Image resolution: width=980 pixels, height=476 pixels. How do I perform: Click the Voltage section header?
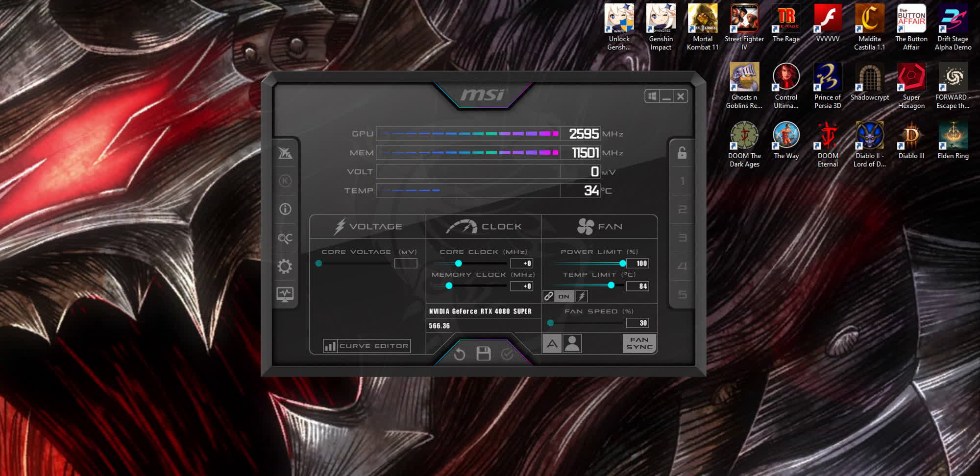pos(368,227)
